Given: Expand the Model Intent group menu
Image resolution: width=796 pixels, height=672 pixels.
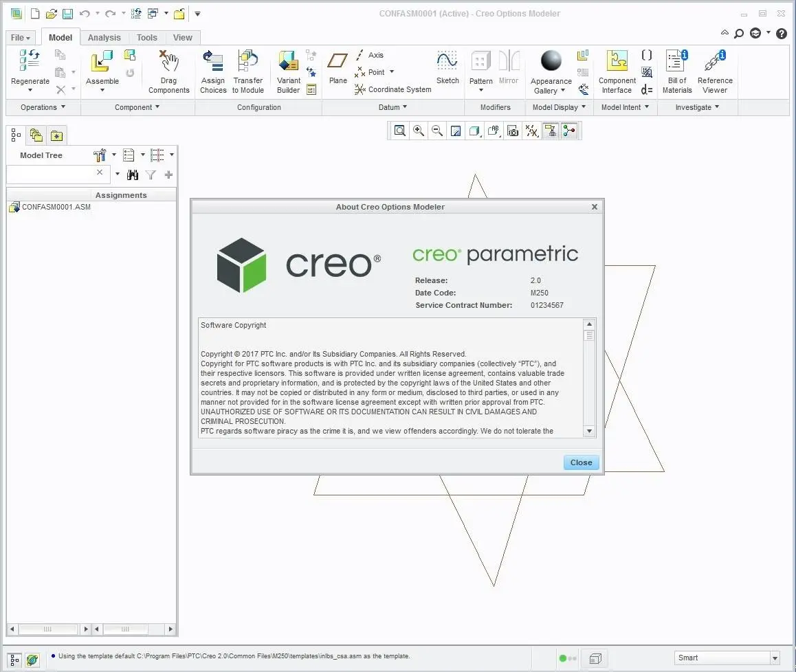Looking at the screenshot, I should (x=625, y=107).
